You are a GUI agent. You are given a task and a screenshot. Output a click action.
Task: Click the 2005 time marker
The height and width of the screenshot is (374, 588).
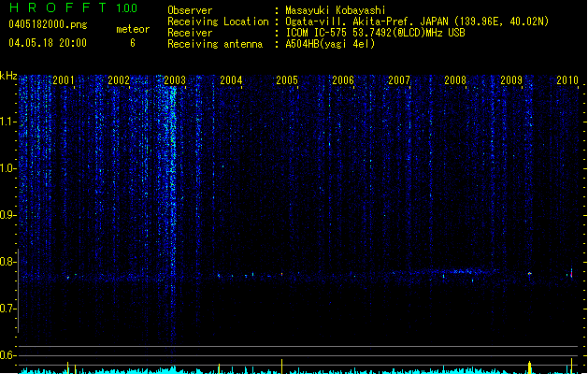coord(287,79)
